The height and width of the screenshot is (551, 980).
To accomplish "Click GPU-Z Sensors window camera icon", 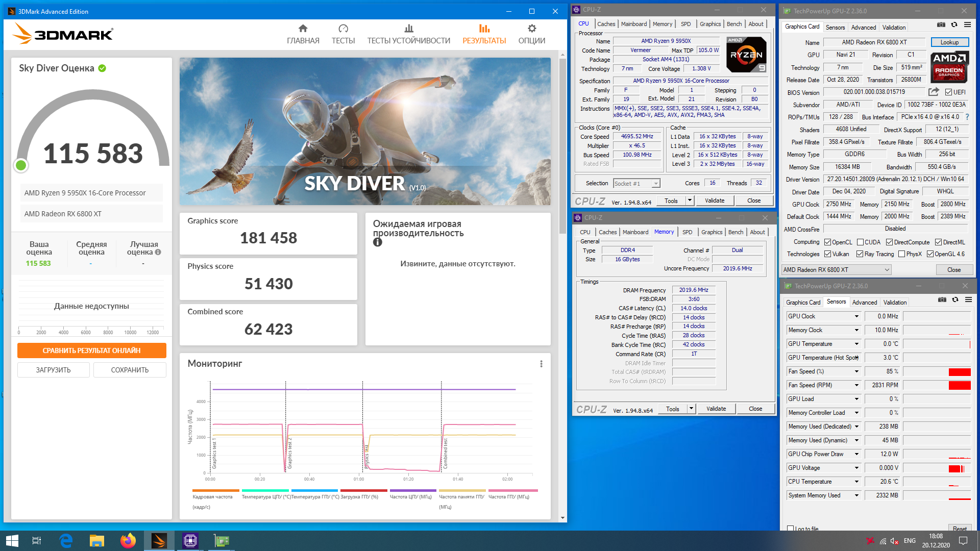I will pos(942,299).
